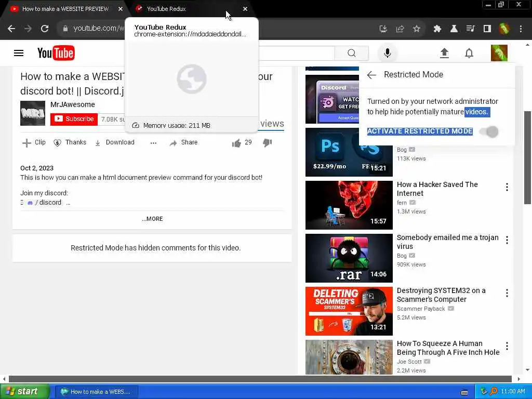Viewport: 532px width, 399px height.
Task: Open the Photoshop $22.99/mo video thumbnail
Action: 349,152
